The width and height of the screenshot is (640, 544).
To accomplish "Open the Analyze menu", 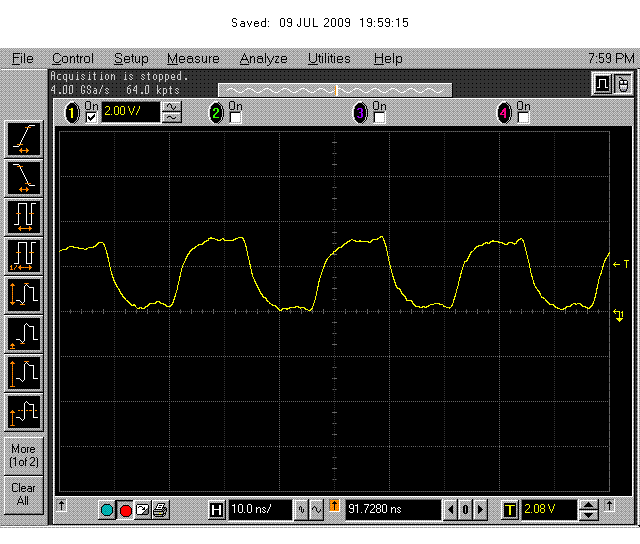I will coord(263,58).
